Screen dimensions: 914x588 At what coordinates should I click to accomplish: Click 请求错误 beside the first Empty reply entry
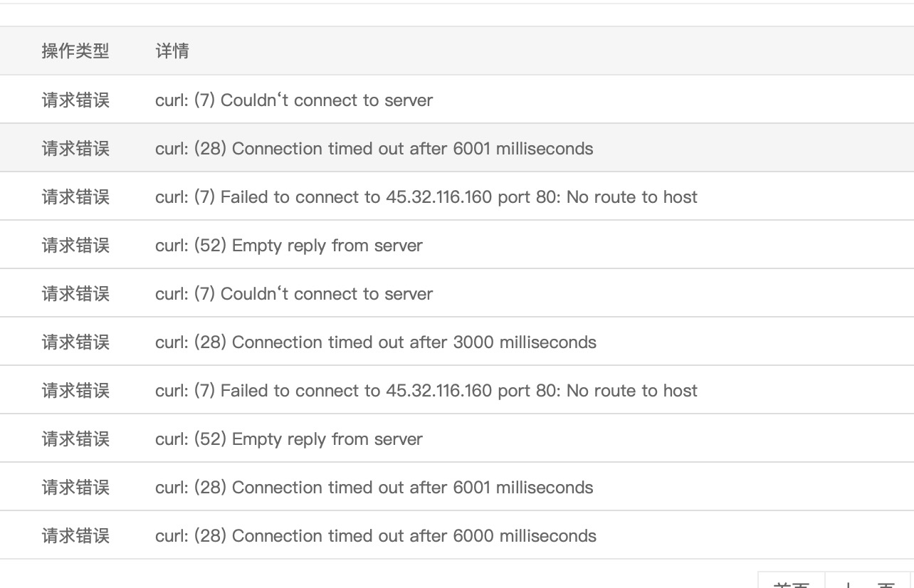[75, 246]
